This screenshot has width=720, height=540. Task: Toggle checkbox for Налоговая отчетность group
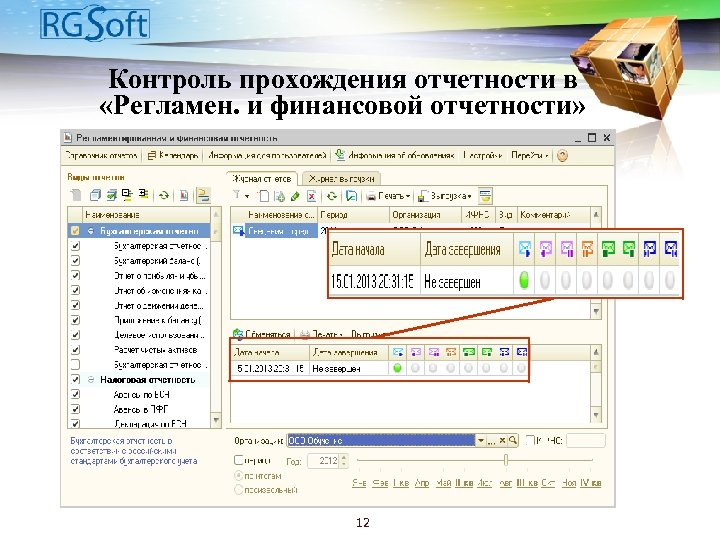point(75,379)
